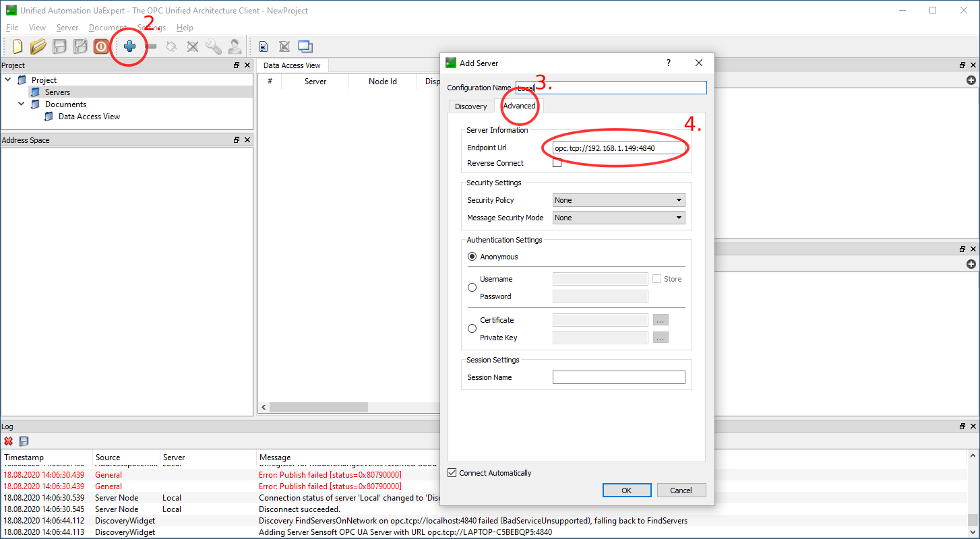The image size is (980, 539).
Task: Click the Server column header in Data Access View
Action: click(315, 82)
